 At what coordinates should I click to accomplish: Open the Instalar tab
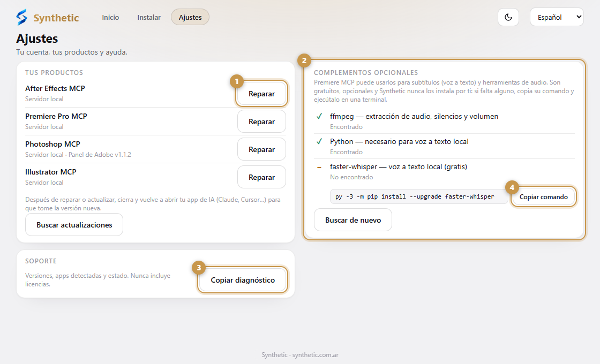click(149, 17)
